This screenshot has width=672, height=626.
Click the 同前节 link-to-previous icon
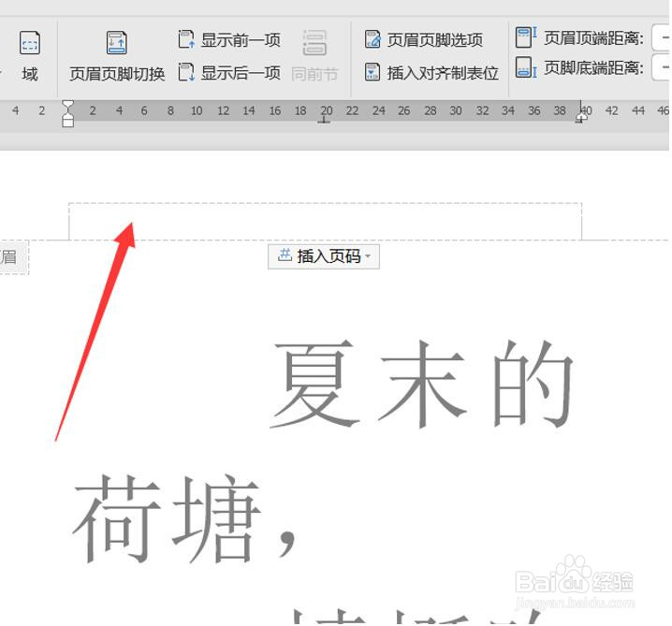point(314,43)
